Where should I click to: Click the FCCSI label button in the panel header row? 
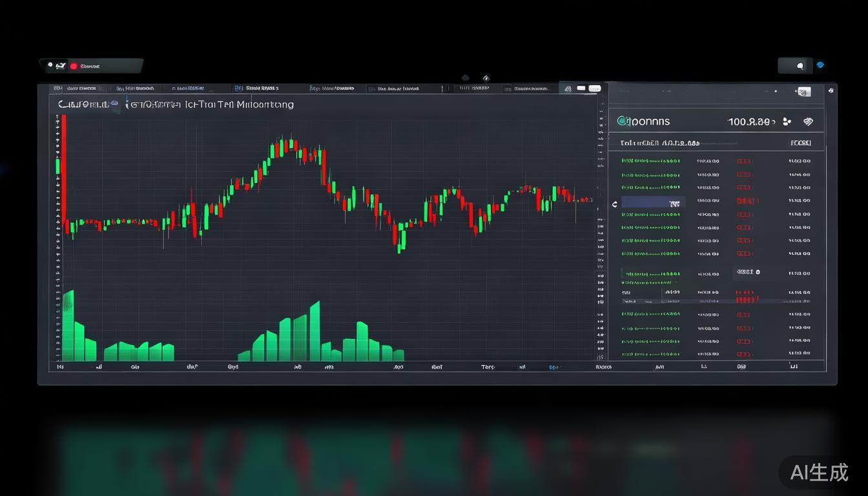coord(800,143)
